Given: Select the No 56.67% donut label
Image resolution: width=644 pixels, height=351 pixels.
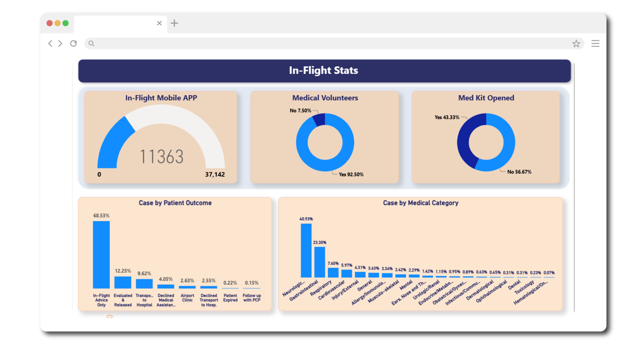Looking at the screenshot, I should (x=519, y=172).
